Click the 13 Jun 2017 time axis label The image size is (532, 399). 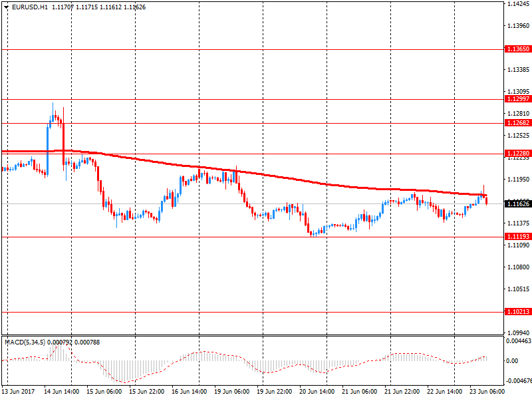pos(18,392)
